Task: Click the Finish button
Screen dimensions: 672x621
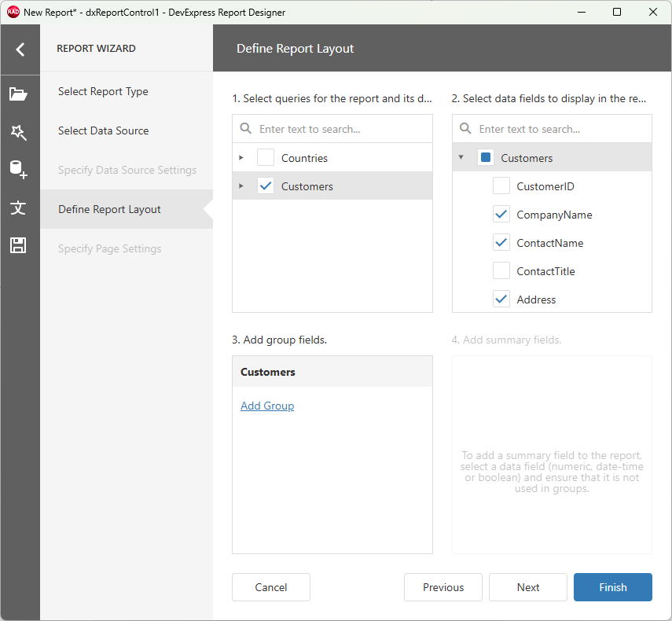Action: click(613, 587)
